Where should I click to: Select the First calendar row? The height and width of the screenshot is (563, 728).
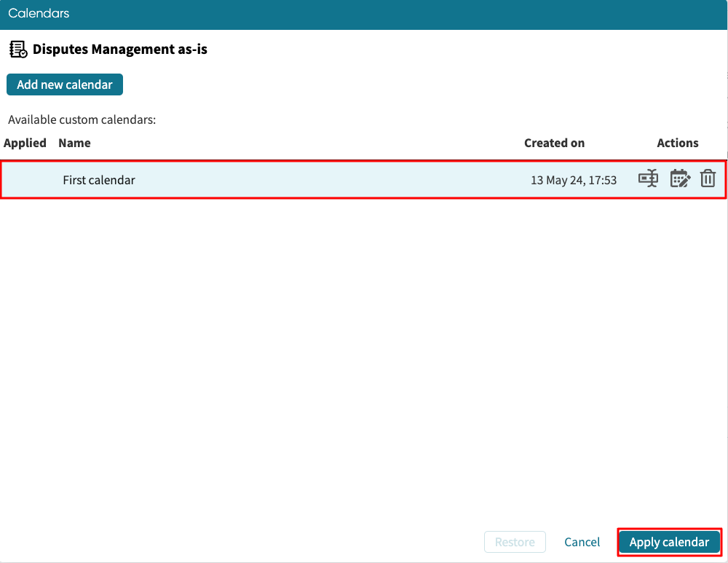click(x=291, y=179)
